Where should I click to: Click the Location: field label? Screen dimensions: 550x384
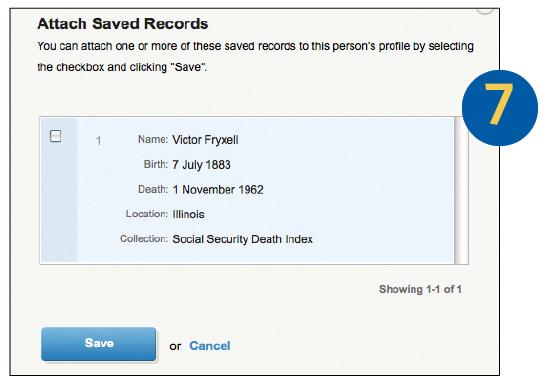point(147,214)
